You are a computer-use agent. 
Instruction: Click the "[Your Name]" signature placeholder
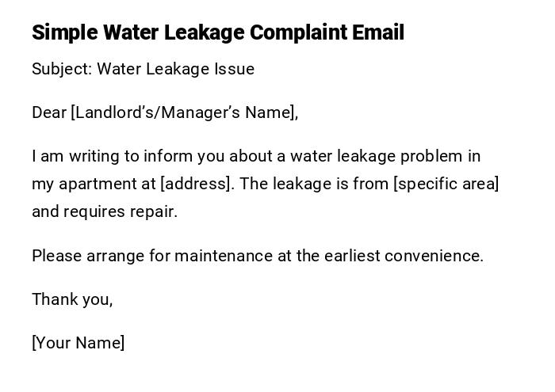(x=78, y=343)
